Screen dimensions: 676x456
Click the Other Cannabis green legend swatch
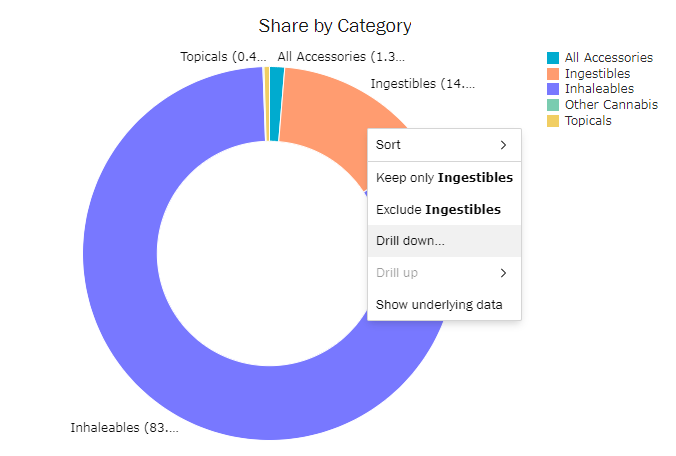(553, 105)
